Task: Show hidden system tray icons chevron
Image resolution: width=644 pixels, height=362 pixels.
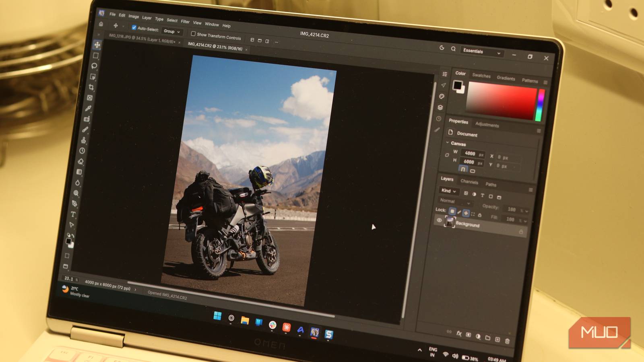Action: 419,350
